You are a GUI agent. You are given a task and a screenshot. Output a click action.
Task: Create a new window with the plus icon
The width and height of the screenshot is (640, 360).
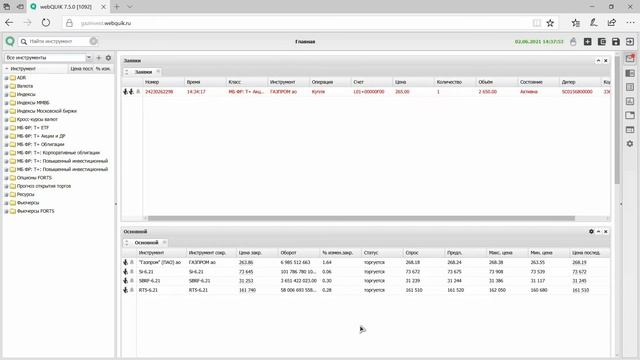pyautogui.click(x=587, y=42)
